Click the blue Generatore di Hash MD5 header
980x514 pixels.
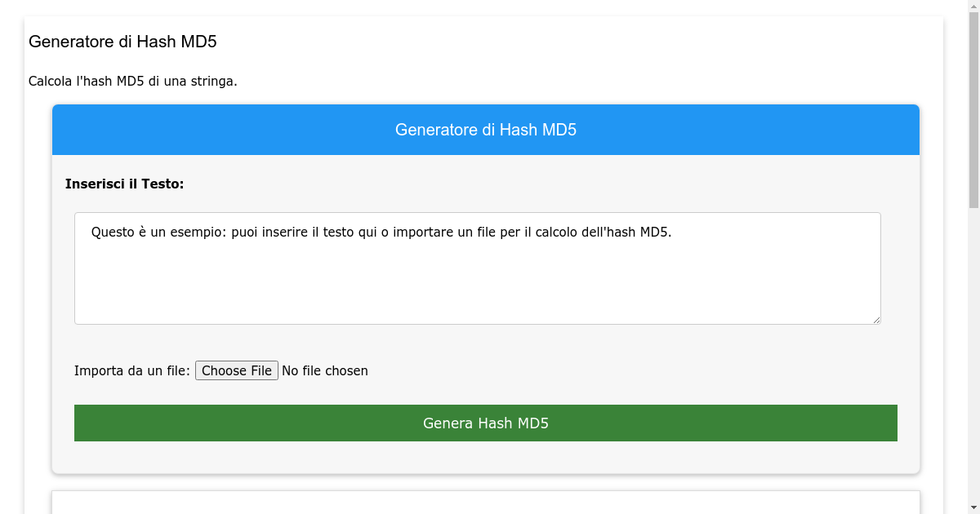click(485, 129)
